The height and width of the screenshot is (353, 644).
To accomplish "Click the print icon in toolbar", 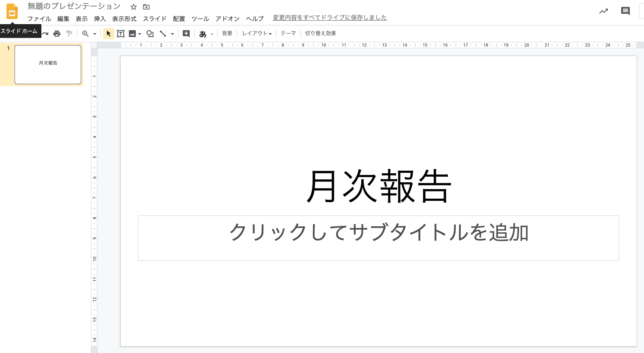I will [x=57, y=34].
